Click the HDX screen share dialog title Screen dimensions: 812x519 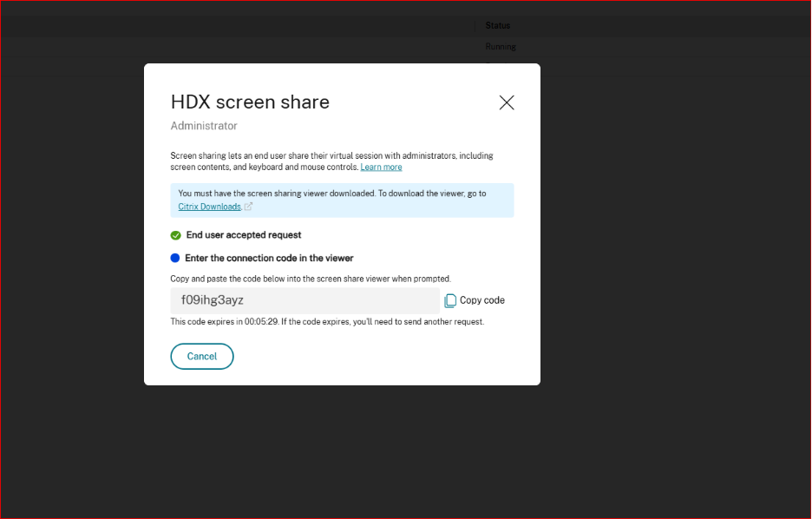[x=250, y=102]
